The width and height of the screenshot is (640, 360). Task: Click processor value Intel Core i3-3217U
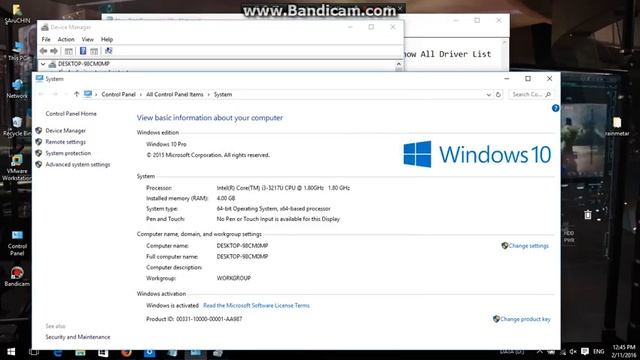pyautogui.click(x=283, y=188)
